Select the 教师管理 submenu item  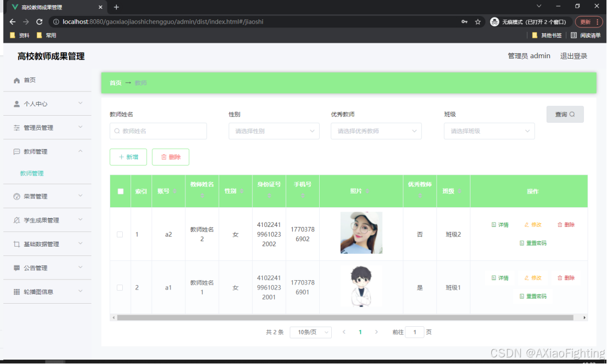32,173
